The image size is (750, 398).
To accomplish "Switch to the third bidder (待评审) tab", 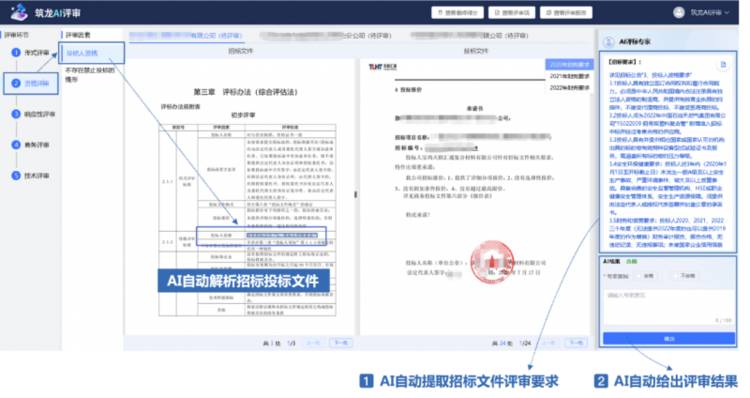I will pyautogui.click(x=469, y=35).
